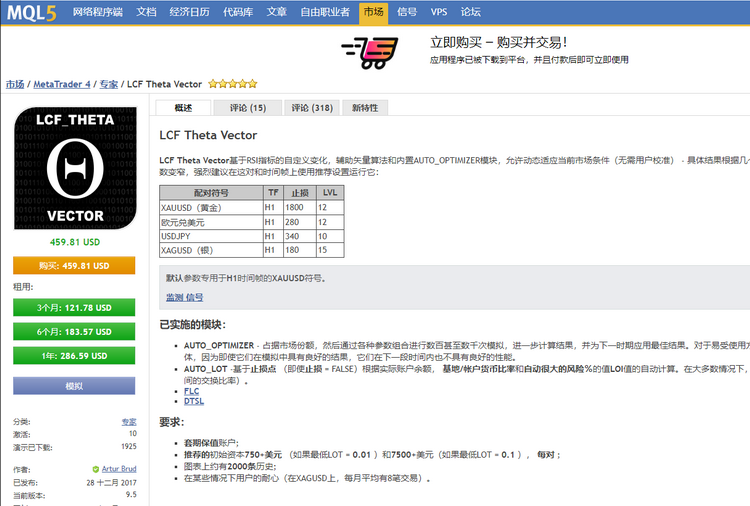Click the 立即购买 – 购买并交易! banner headline
This screenshot has width=750, height=506.
pos(498,43)
